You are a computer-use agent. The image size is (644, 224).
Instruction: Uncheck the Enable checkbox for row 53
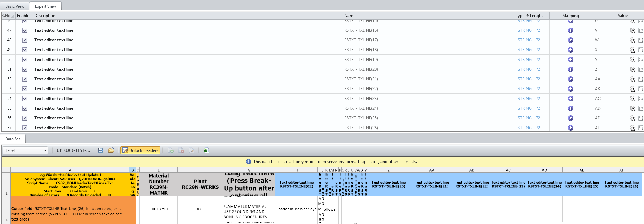tap(25, 89)
